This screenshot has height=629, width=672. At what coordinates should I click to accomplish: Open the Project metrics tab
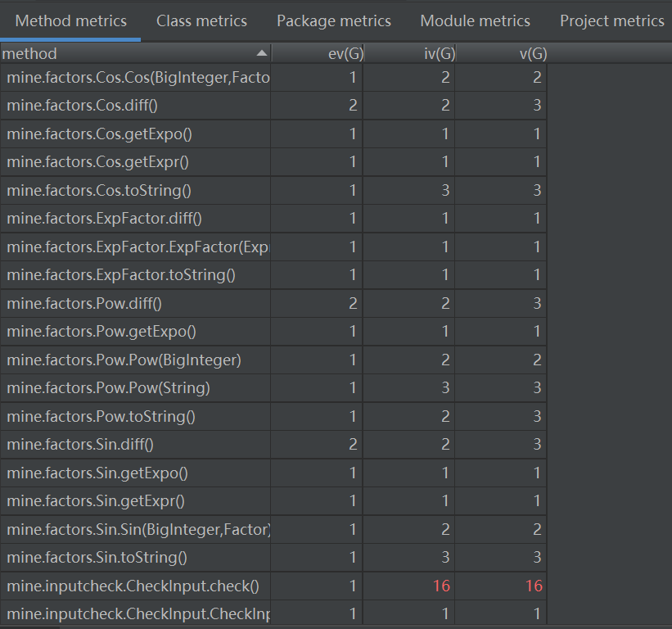click(611, 20)
